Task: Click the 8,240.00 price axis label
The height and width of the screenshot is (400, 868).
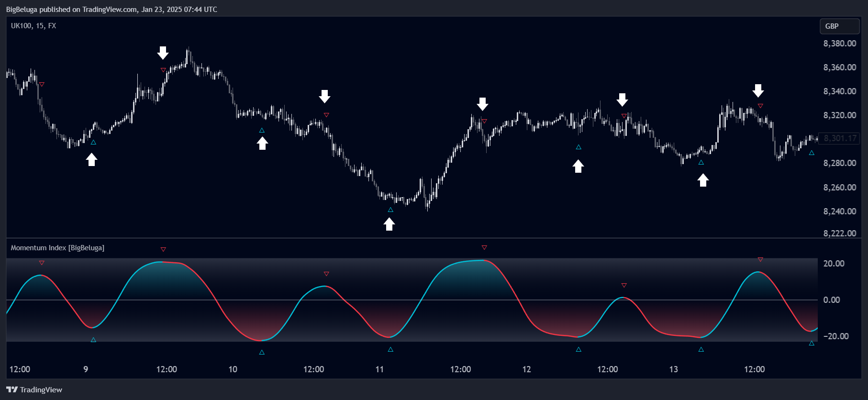Action: click(x=840, y=211)
